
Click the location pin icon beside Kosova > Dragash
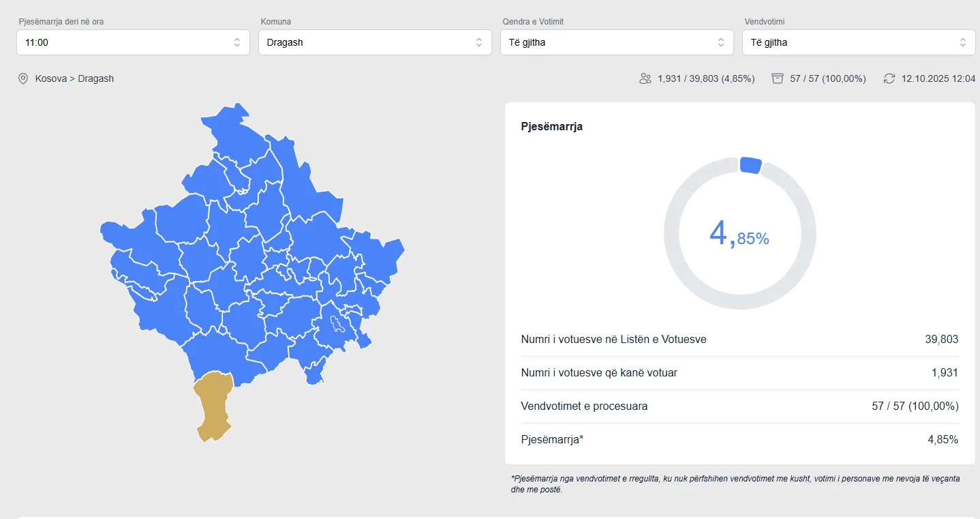pyautogui.click(x=23, y=79)
